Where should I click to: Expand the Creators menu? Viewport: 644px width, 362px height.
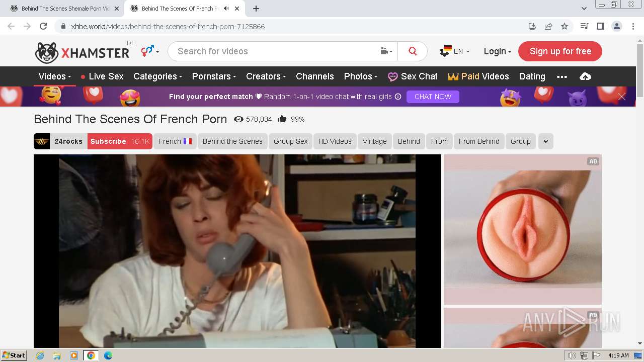coord(266,76)
